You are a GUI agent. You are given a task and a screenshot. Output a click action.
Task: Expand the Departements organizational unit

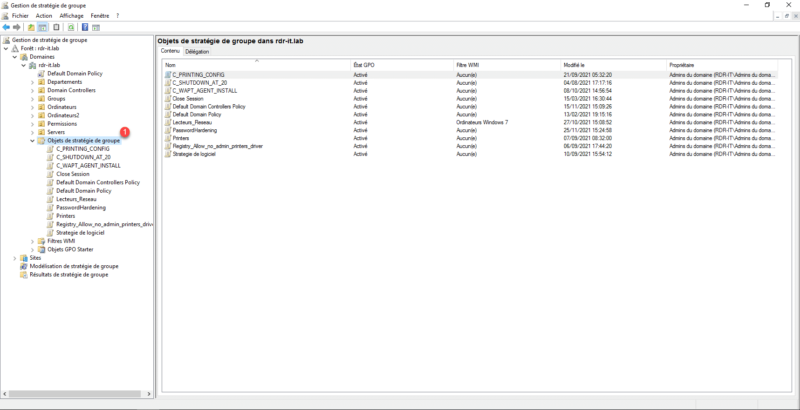(33, 82)
